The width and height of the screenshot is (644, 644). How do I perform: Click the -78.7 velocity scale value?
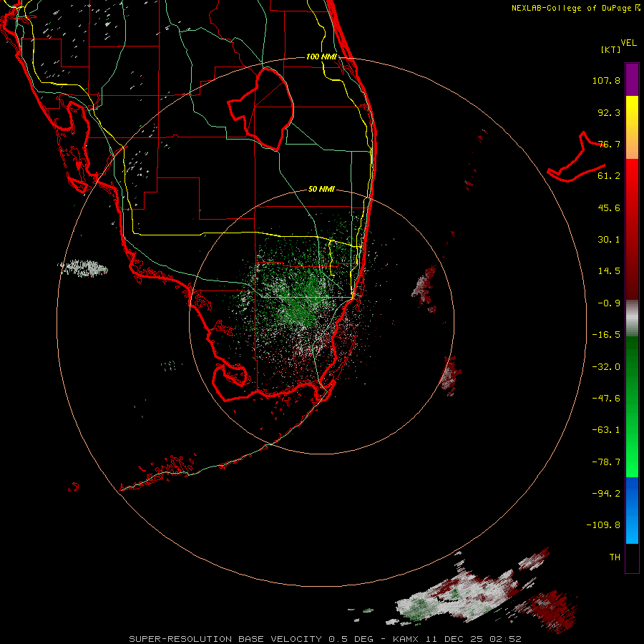click(x=606, y=462)
